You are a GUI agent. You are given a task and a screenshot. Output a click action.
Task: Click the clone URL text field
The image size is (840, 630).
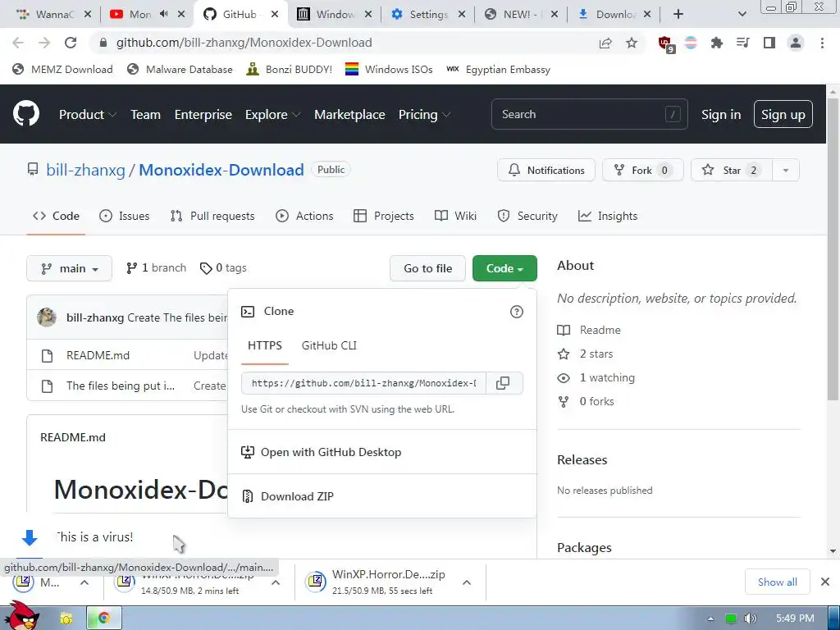(x=363, y=383)
